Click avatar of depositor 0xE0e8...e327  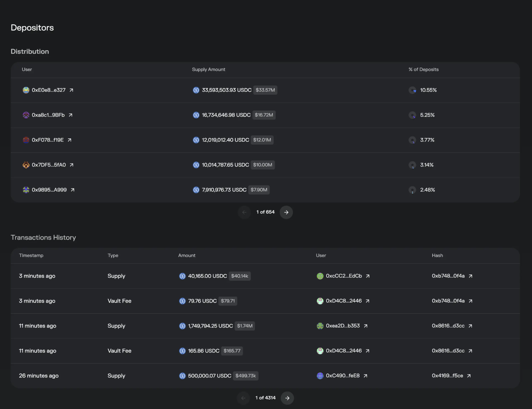(x=26, y=90)
